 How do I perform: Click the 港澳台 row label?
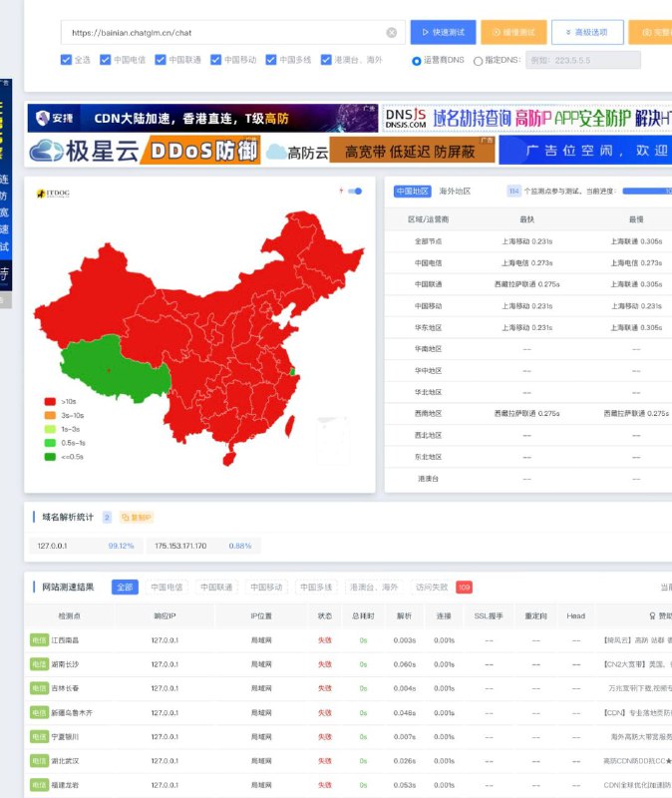pos(428,479)
